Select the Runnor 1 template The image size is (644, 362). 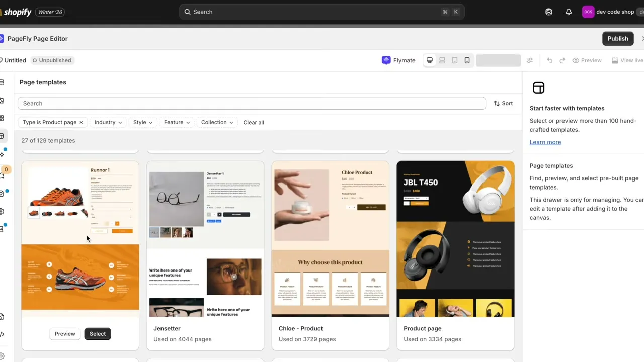(98, 334)
